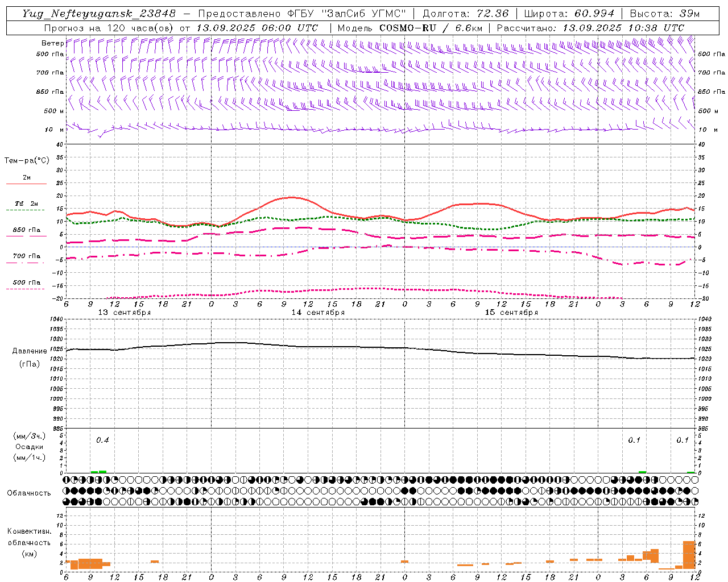Image resolution: width=728 pixels, height=582 pixels.
Task: Click 'Предоставлено ФГБУ "ЗапСиб УГМС"' text
Action: 301,14
